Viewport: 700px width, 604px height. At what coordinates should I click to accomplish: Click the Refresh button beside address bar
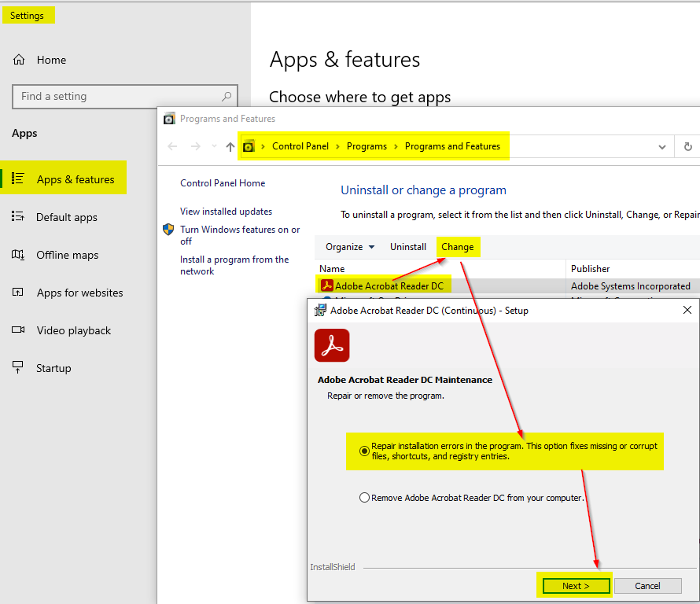pos(687,146)
